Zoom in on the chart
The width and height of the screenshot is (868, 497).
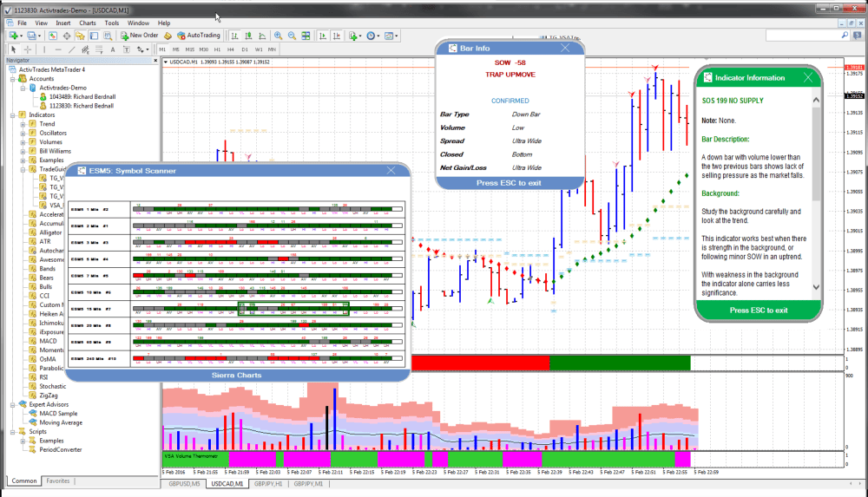(278, 36)
